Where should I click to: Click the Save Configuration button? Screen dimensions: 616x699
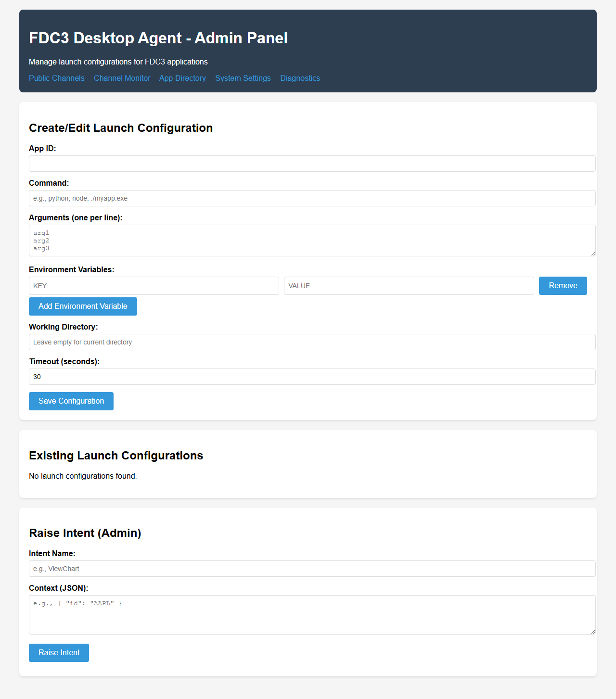pos(71,401)
